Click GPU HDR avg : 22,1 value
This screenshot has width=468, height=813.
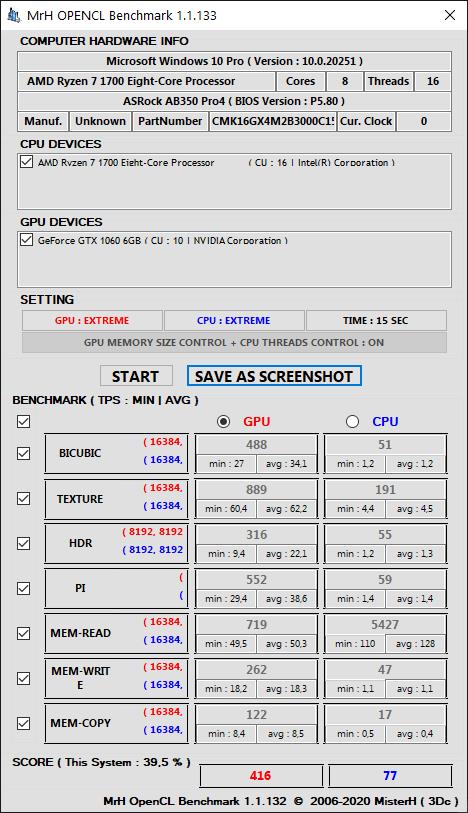[287, 554]
